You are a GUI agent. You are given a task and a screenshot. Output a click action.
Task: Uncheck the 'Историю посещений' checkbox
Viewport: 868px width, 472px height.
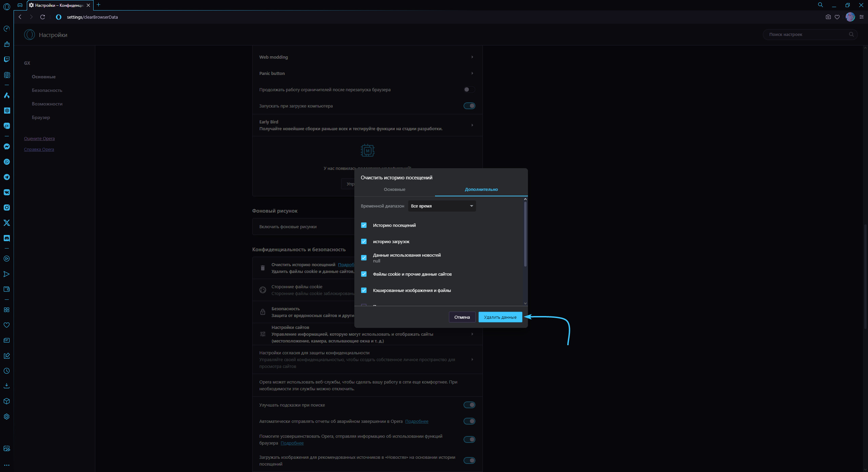click(x=364, y=225)
